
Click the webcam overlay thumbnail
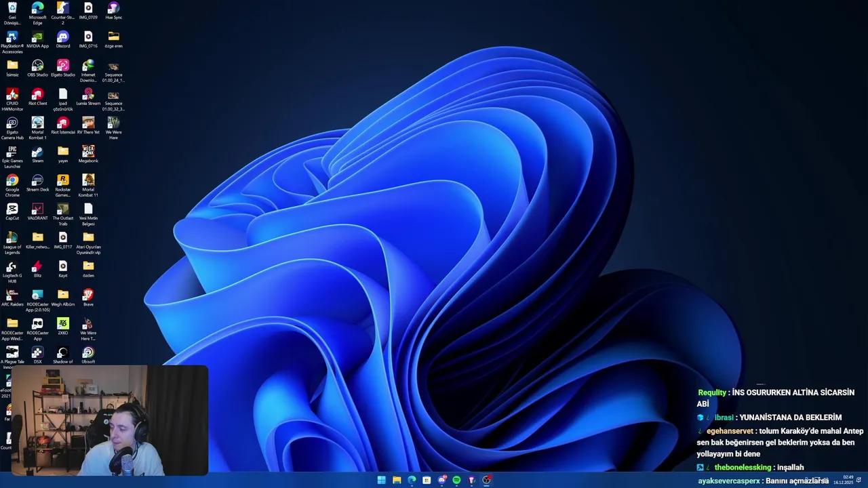pyautogui.click(x=108, y=420)
